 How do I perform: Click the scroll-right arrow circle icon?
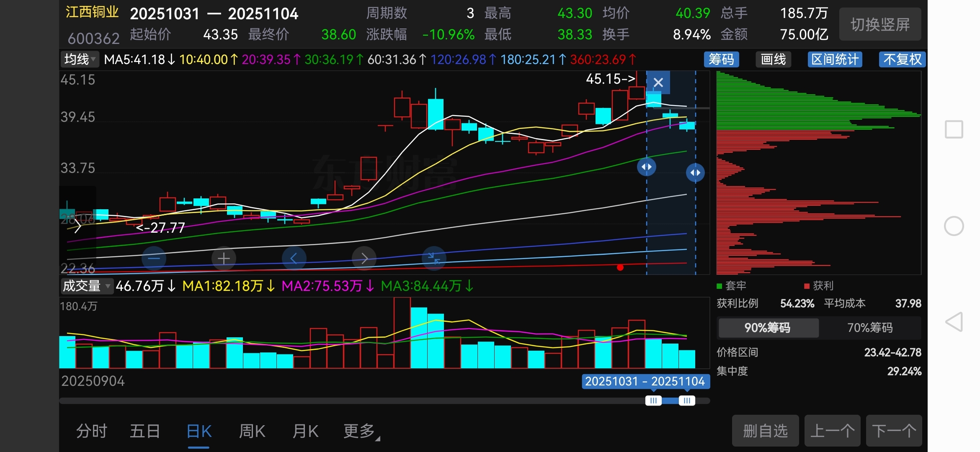point(364,259)
